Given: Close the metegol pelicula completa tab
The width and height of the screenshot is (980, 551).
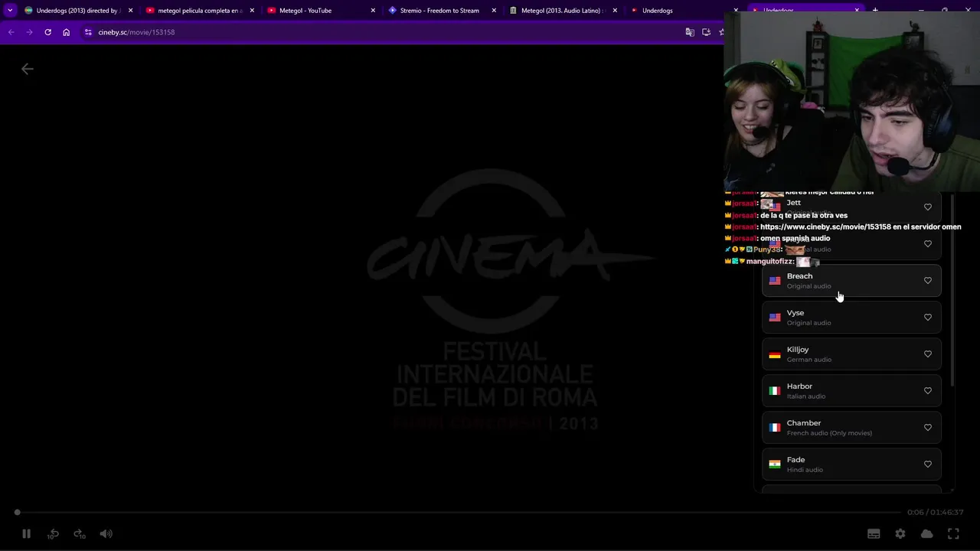Looking at the screenshot, I should (252, 11).
